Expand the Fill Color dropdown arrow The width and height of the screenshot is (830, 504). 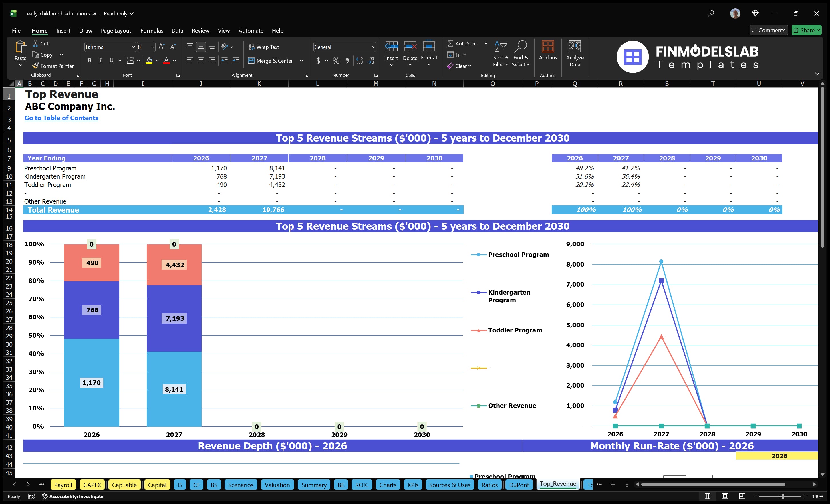pos(157,61)
